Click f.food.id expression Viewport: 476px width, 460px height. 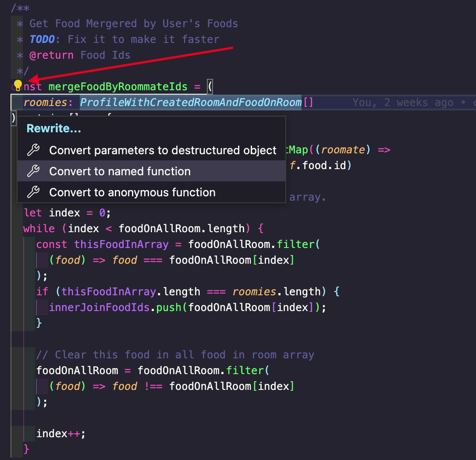[318, 165]
